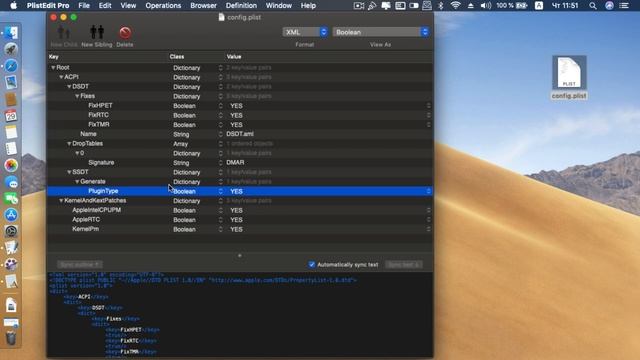Viewport: 640px width, 360px height.
Task: Click the YES value stepper for FixHPET
Action: point(428,106)
